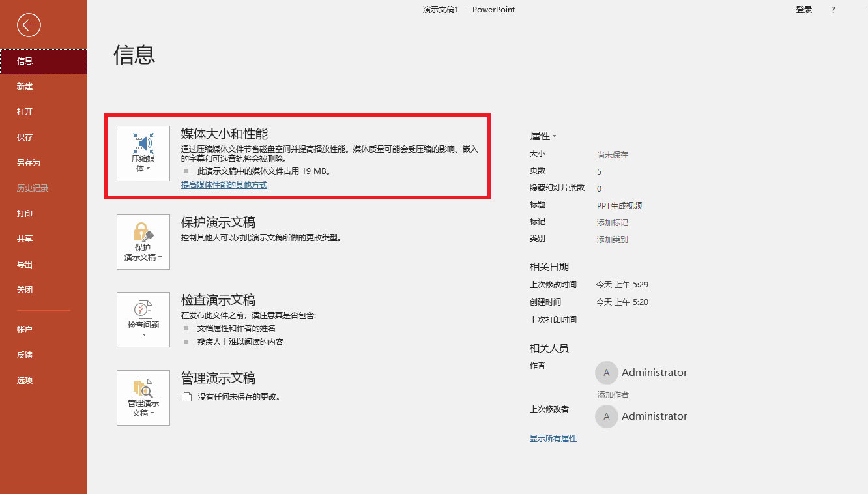Screen dimensions: 868x494
Task: Click the Administrator name under 作者
Action: pos(654,373)
